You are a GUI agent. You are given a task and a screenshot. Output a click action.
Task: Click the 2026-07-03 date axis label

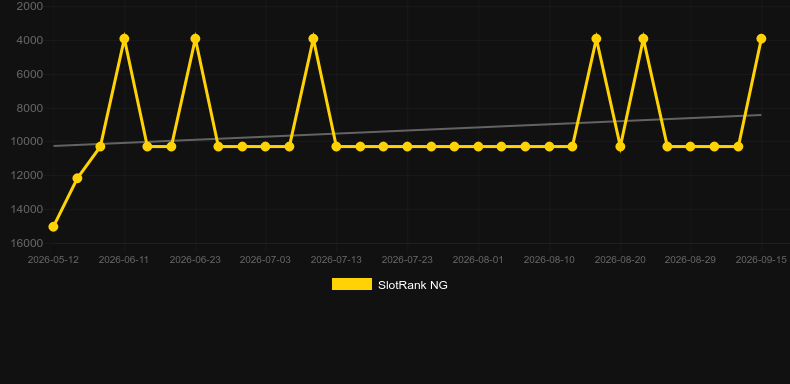(x=265, y=260)
